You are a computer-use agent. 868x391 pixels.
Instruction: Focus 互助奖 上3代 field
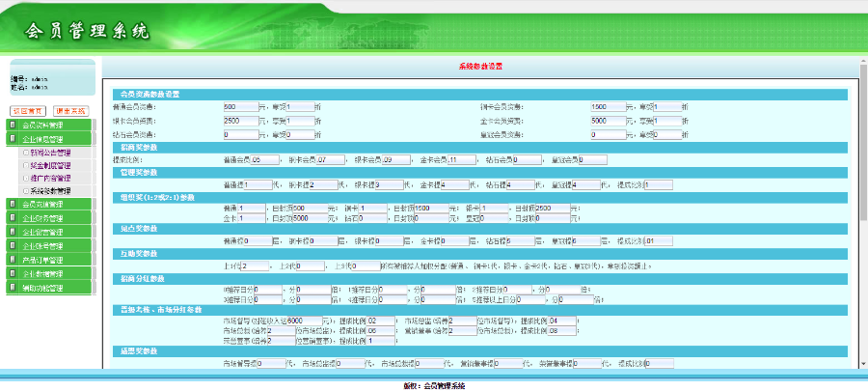click(x=366, y=266)
